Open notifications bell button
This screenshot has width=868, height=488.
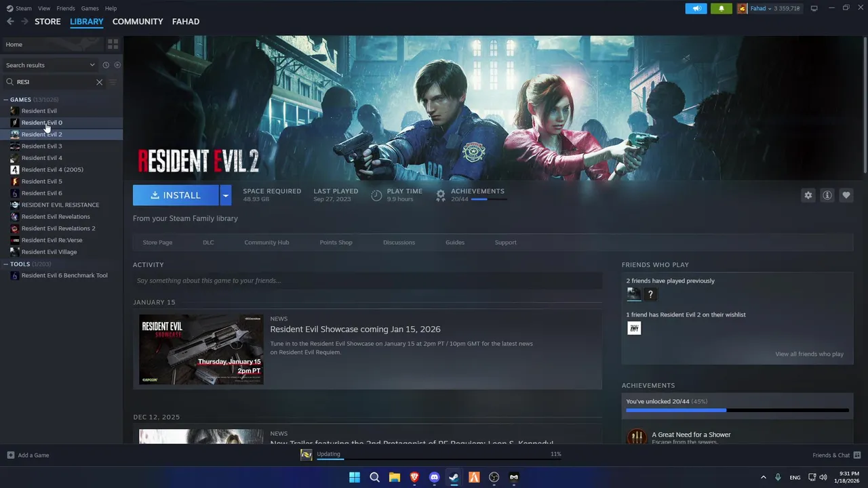pos(721,8)
